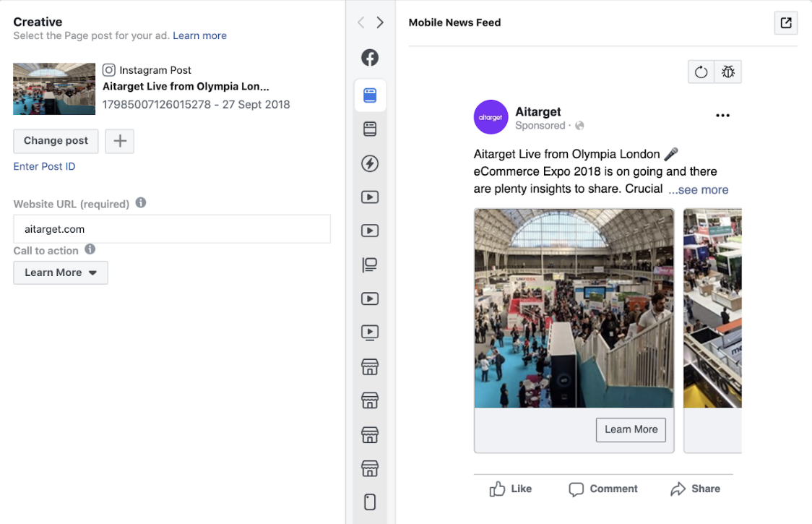Select the Facebook placement icon

(370, 58)
